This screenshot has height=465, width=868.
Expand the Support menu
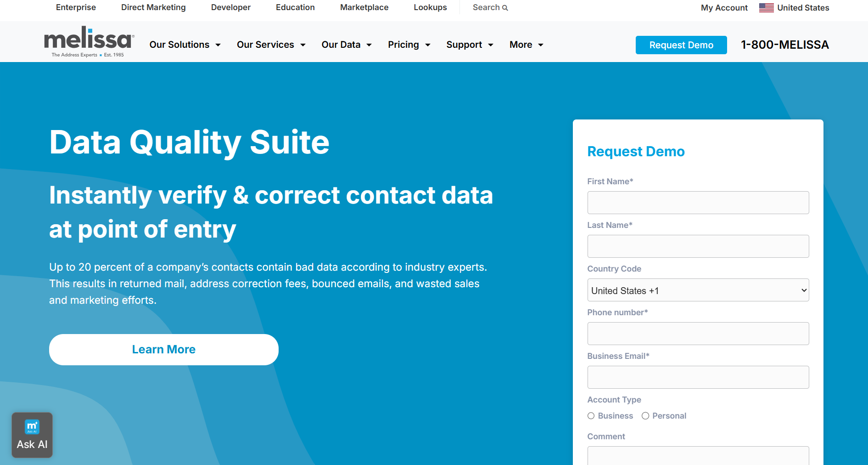[470, 45]
